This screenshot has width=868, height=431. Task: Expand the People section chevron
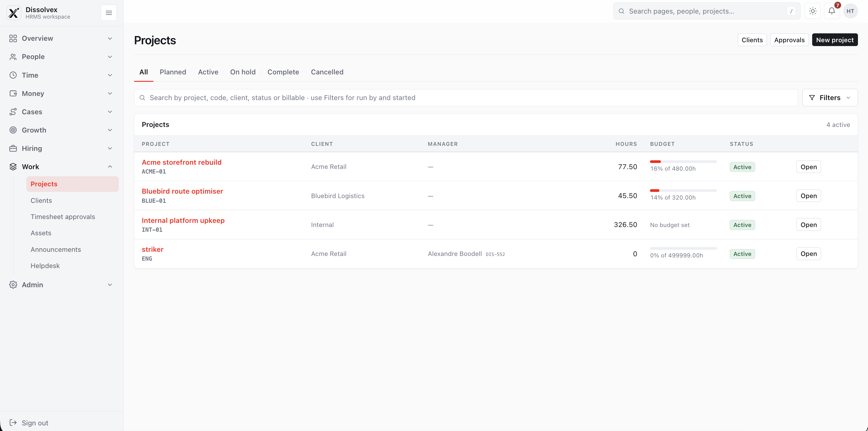coord(110,57)
